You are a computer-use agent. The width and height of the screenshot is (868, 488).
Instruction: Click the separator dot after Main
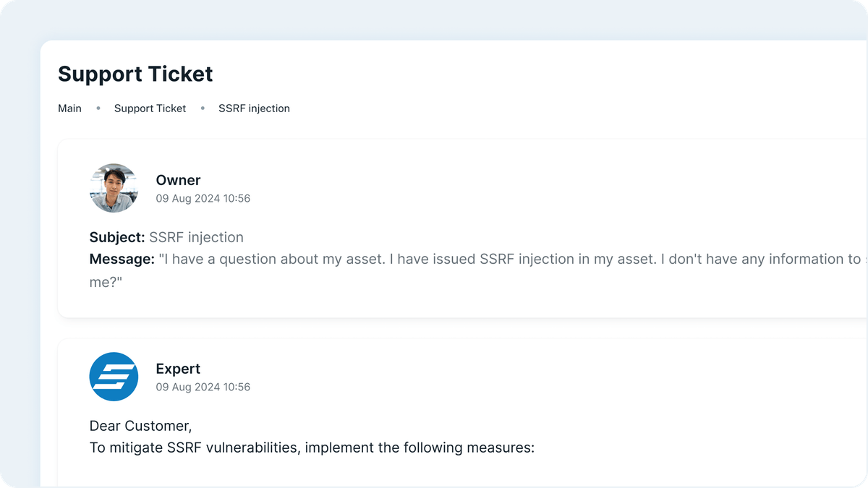98,108
